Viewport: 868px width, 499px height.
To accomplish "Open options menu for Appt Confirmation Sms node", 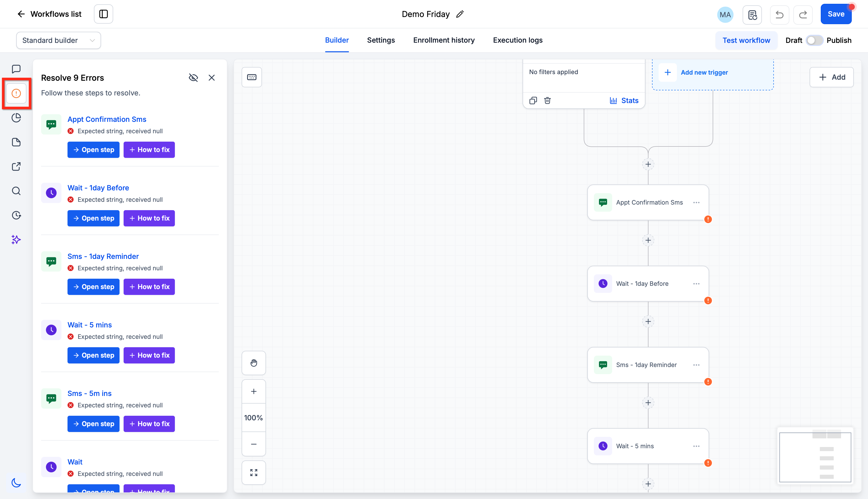I will click(696, 203).
